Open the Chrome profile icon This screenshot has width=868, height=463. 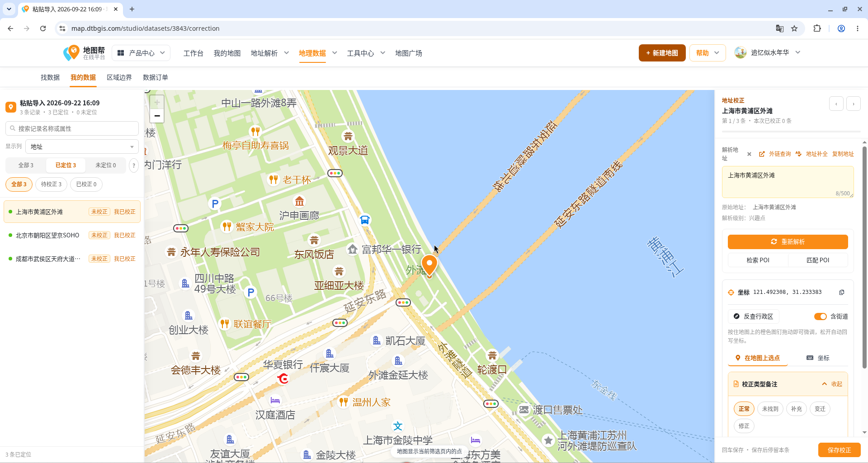point(841,28)
